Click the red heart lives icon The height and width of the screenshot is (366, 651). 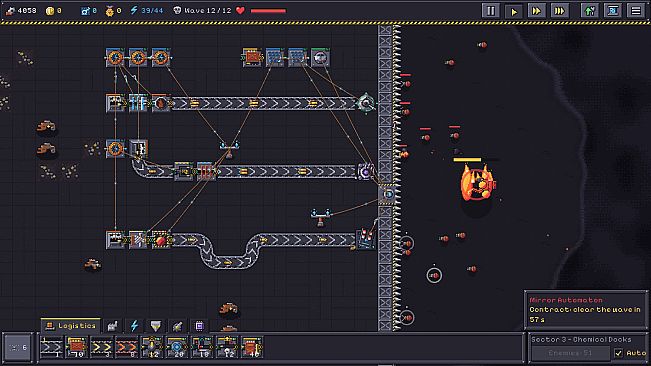point(240,10)
